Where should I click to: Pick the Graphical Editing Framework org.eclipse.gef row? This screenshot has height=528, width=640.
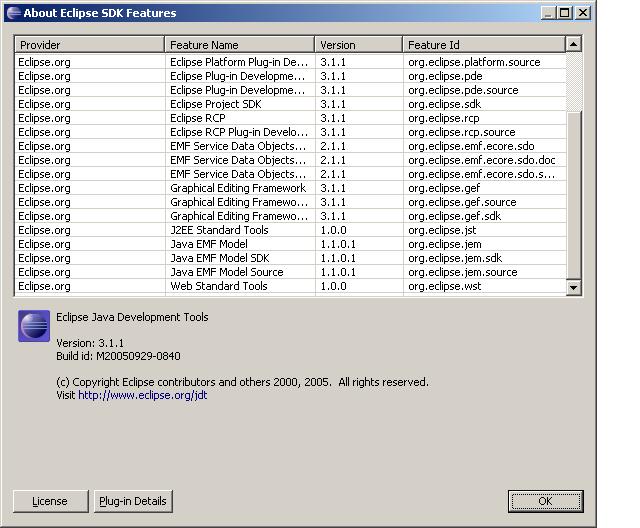pos(238,188)
